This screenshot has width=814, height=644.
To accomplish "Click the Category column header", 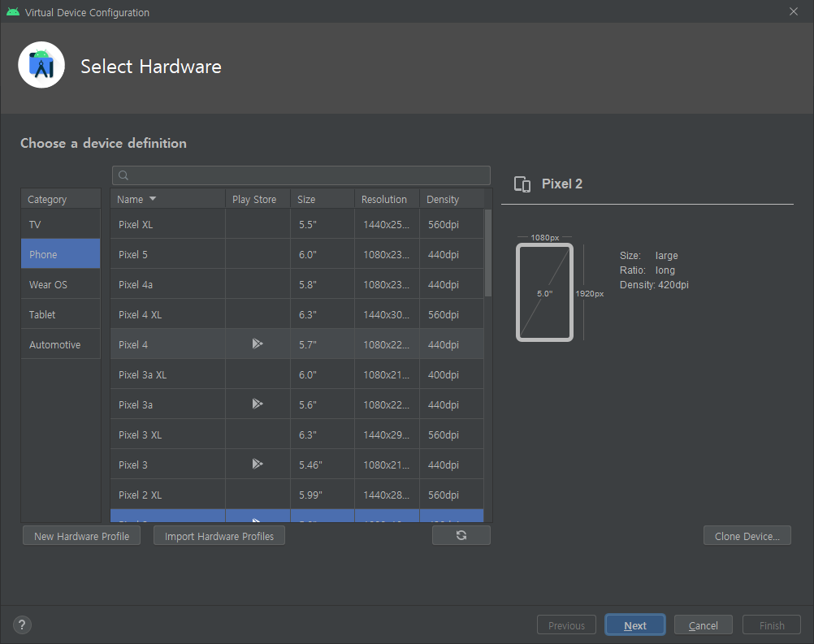I will 61,199.
